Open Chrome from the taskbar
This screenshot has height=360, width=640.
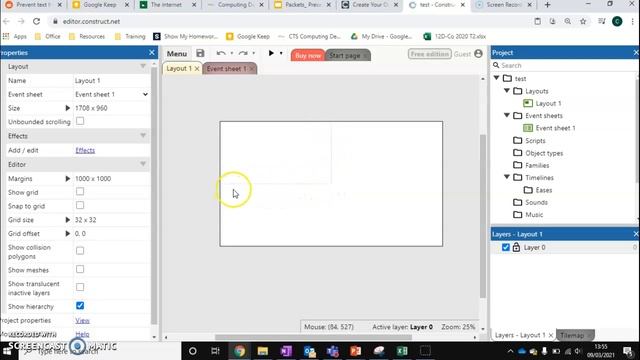[x=240, y=351]
